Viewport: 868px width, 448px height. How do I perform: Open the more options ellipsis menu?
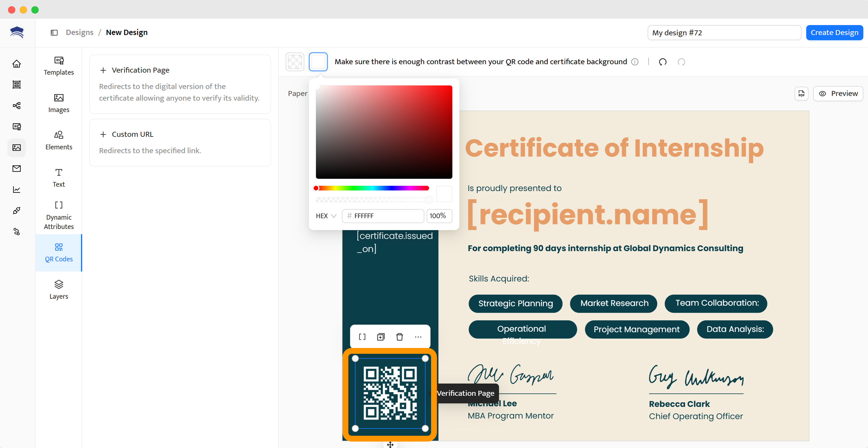tap(418, 337)
